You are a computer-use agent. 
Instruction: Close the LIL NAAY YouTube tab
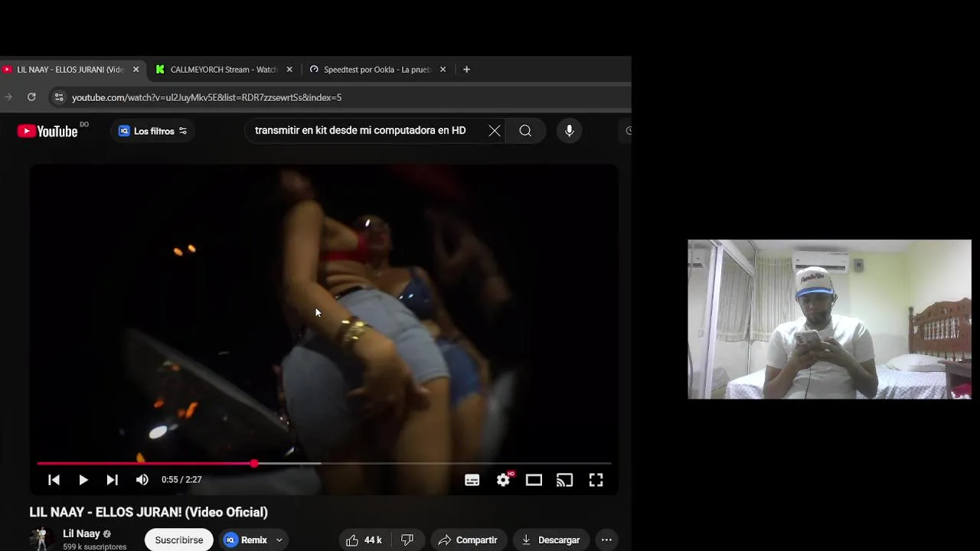point(136,70)
